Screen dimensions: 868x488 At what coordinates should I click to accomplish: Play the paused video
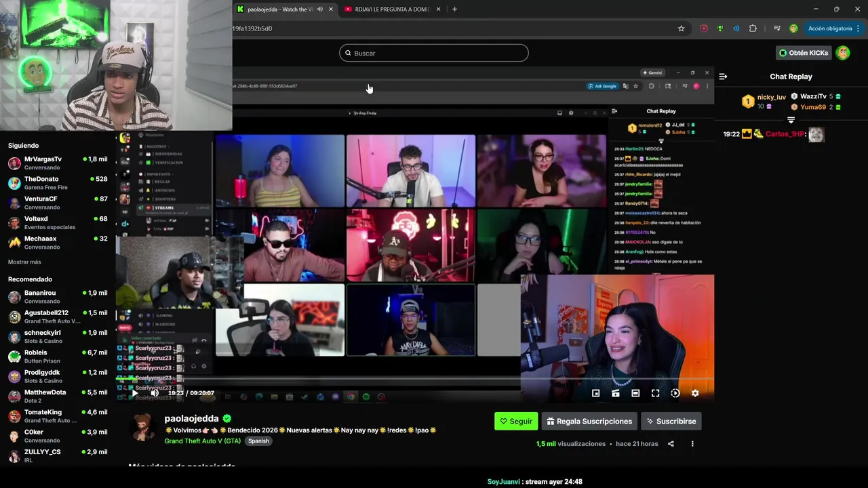(x=134, y=393)
